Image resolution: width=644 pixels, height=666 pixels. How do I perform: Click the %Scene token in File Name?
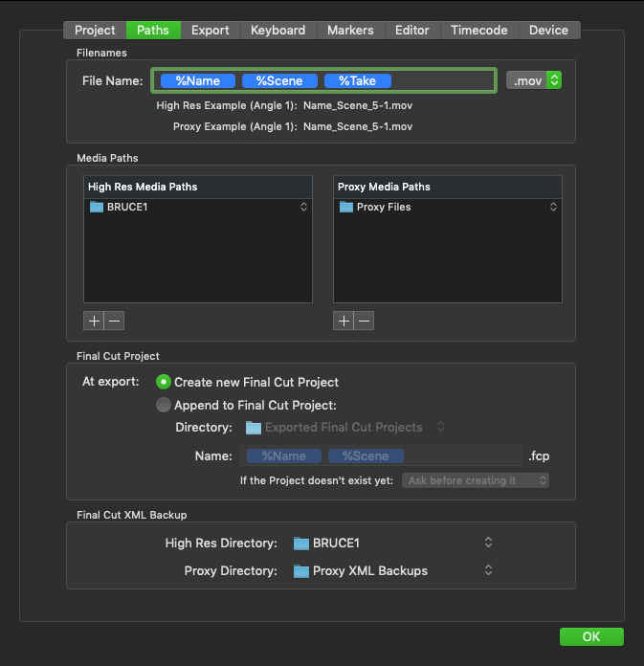coord(279,80)
